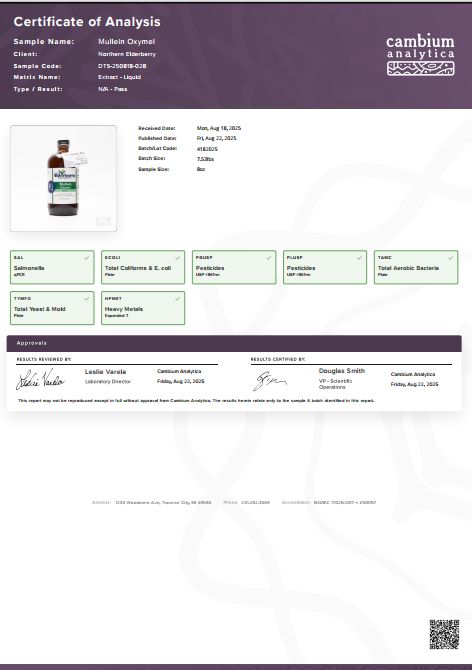472x670 pixels.
Task: Select the Results Reviewed By label
Action: point(44,359)
